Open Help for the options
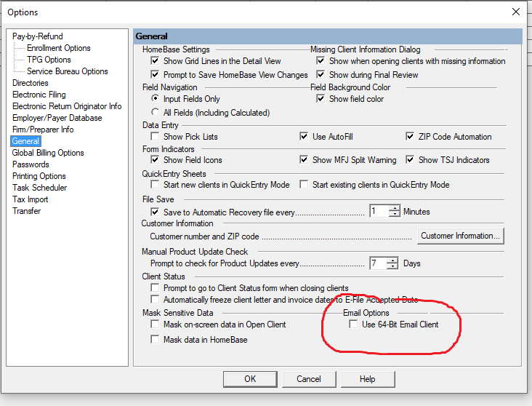 click(x=368, y=378)
